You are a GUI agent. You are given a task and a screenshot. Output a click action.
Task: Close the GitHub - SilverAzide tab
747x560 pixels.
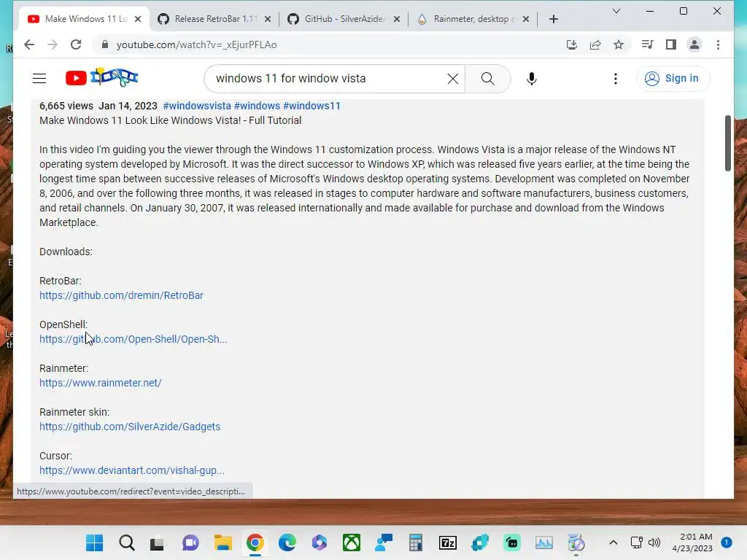397,19
